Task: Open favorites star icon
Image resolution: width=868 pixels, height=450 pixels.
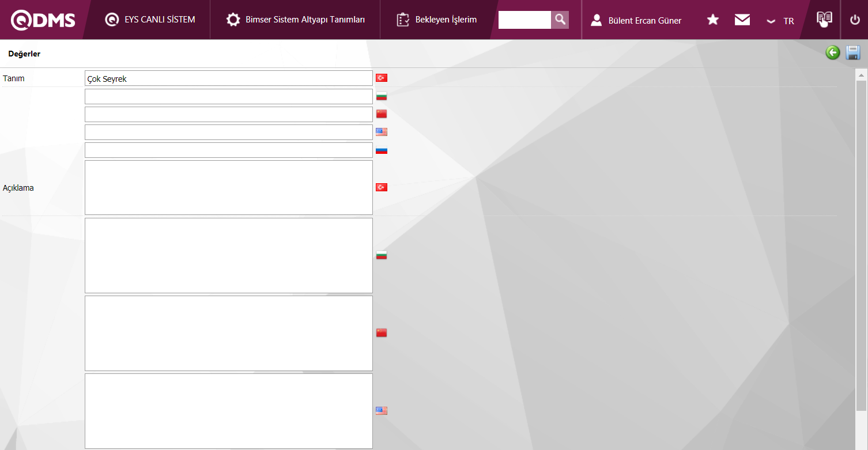Action: pos(713,20)
